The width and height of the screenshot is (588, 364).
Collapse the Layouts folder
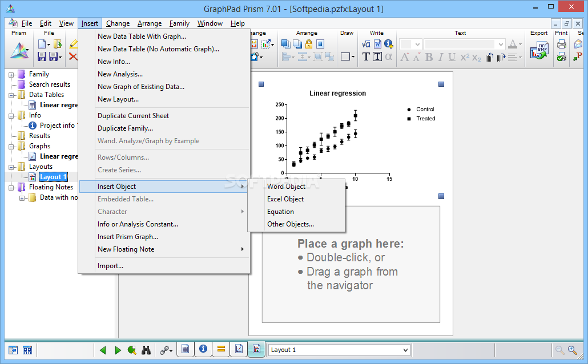tap(11, 167)
